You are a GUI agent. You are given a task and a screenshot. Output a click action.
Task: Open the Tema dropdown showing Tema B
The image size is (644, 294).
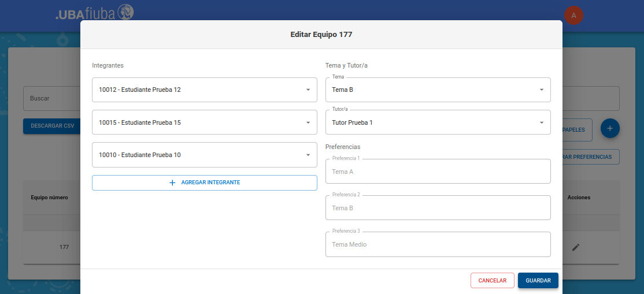click(438, 90)
